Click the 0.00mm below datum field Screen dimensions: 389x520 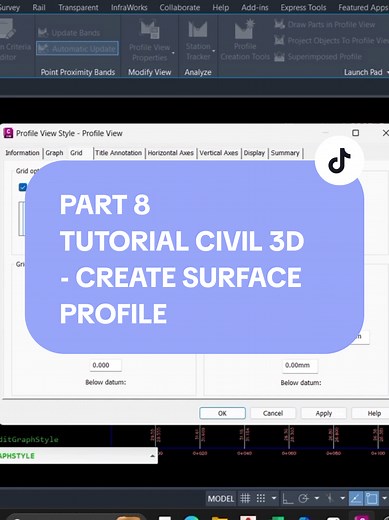point(300,365)
